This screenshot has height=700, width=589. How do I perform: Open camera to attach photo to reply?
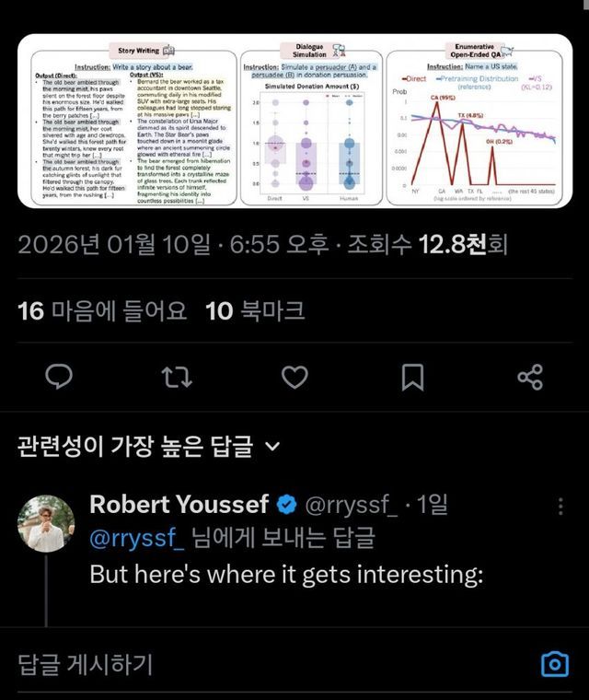554,664
